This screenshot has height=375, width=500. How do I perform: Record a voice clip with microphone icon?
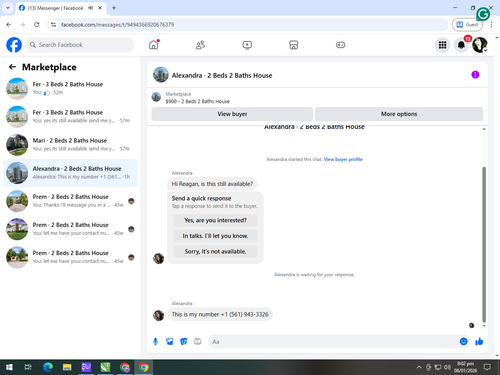[155, 341]
